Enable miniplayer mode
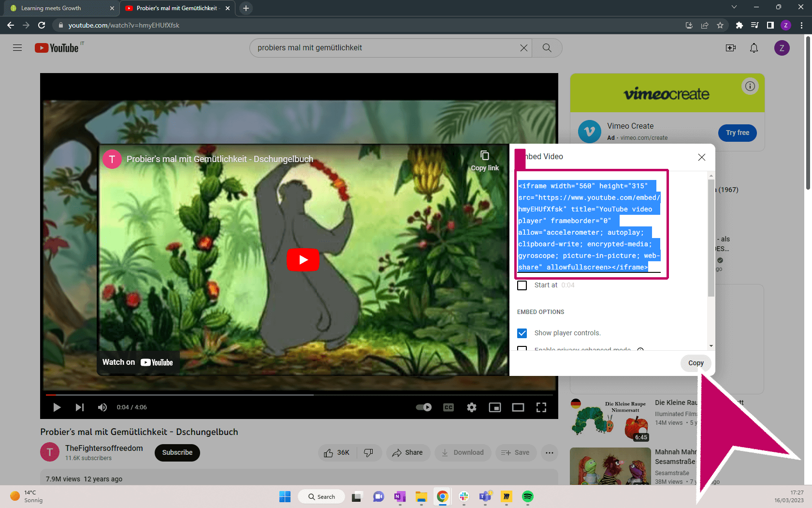This screenshot has height=508, width=812. tap(495, 407)
